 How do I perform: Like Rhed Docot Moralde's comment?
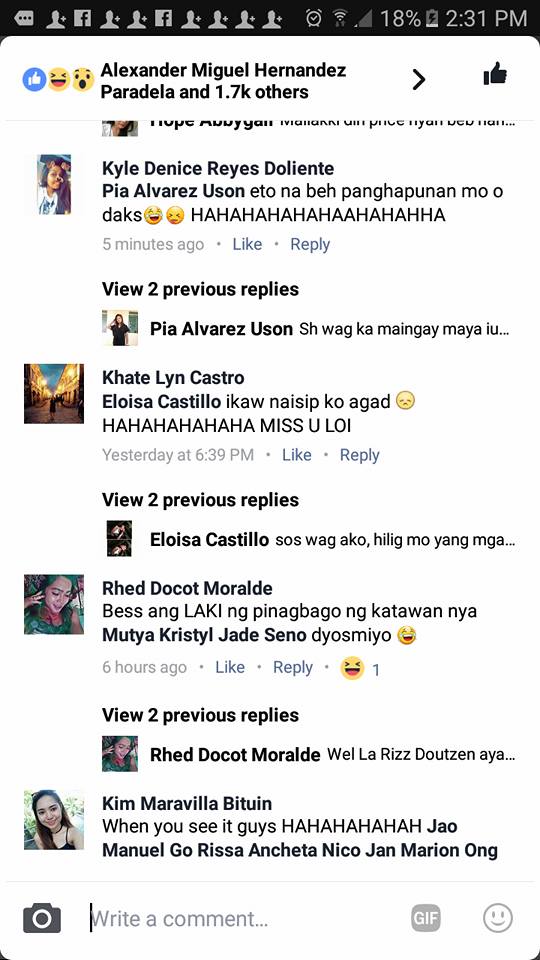(x=230, y=667)
